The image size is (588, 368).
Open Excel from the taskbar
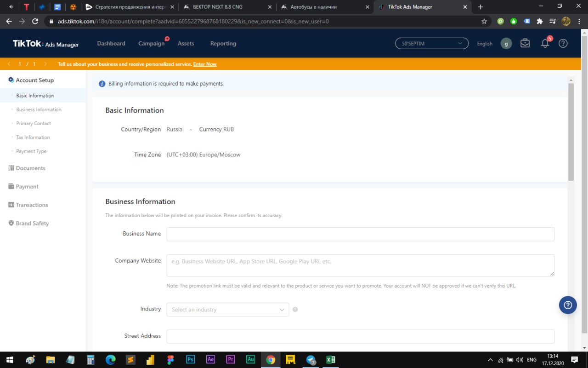tap(330, 360)
